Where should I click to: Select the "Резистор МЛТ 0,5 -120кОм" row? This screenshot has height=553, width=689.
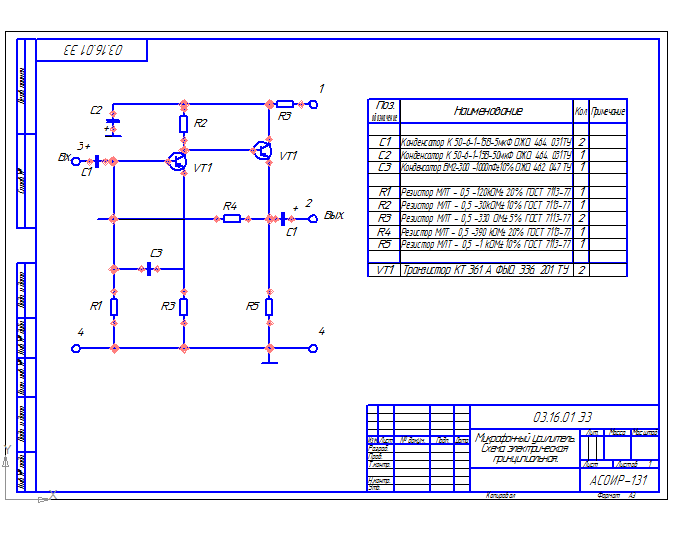[486, 192]
